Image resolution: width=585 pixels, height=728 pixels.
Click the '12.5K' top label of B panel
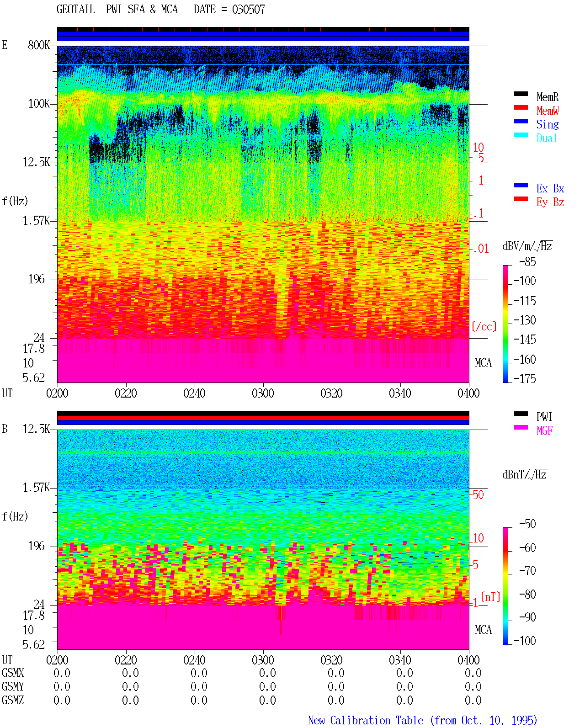click(x=36, y=429)
